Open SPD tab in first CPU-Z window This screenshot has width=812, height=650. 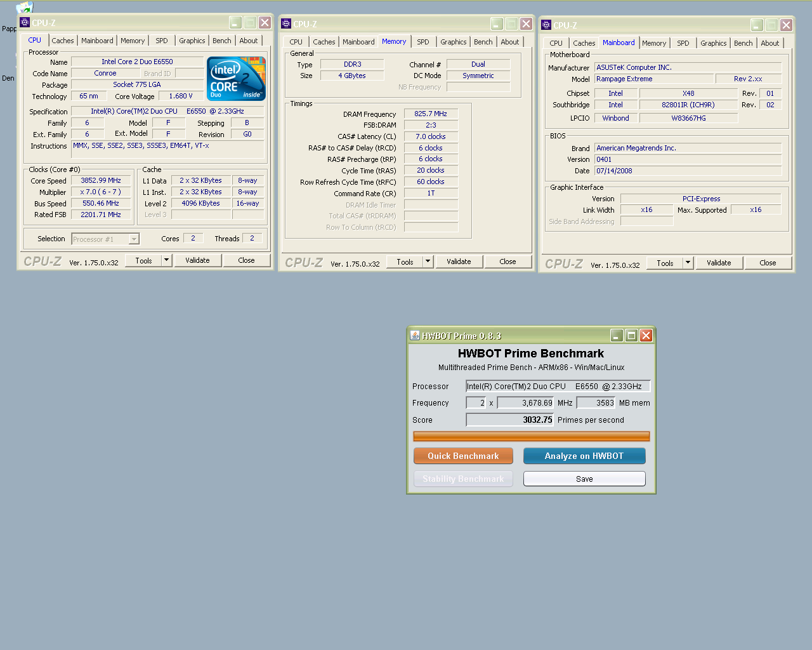point(162,41)
